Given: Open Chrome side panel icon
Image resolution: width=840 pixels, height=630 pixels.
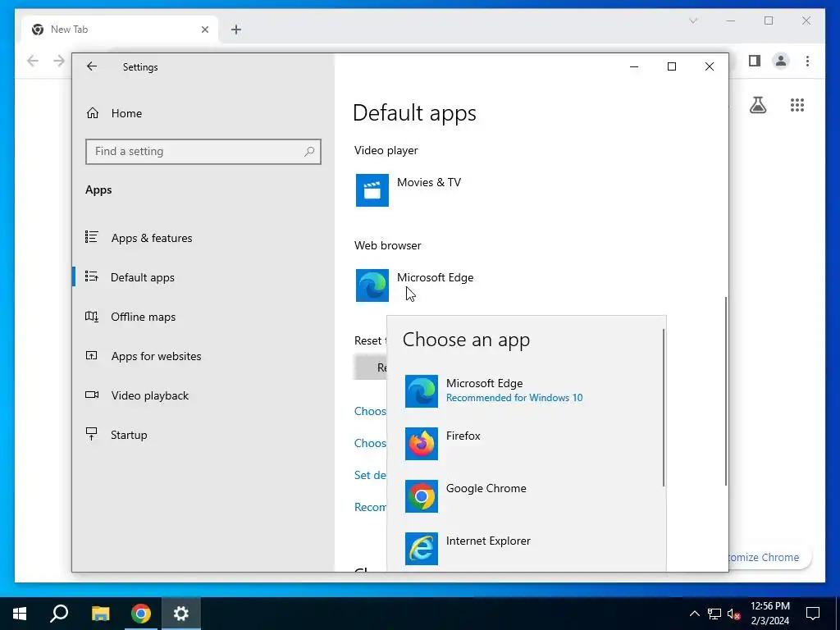Looking at the screenshot, I should click(x=755, y=61).
